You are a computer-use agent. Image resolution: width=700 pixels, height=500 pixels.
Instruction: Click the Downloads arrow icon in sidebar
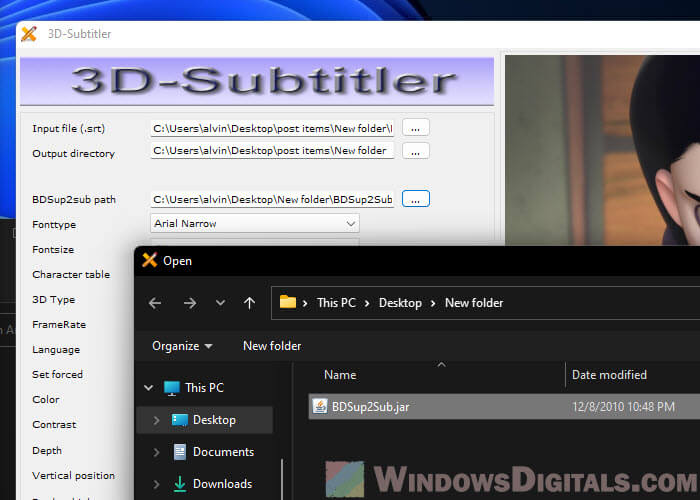point(179,484)
